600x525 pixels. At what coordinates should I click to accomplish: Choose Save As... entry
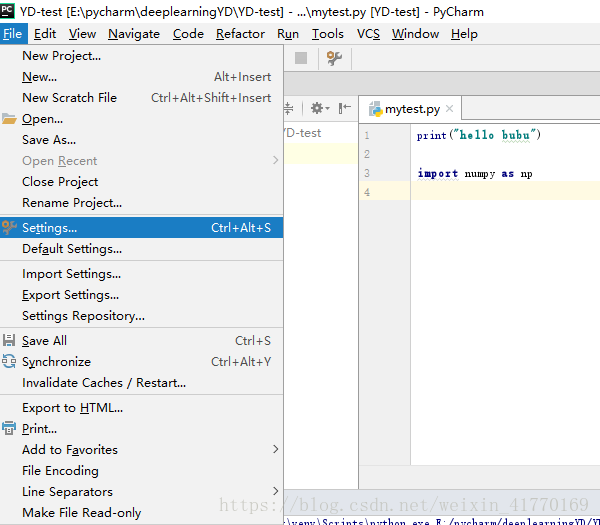142,140
